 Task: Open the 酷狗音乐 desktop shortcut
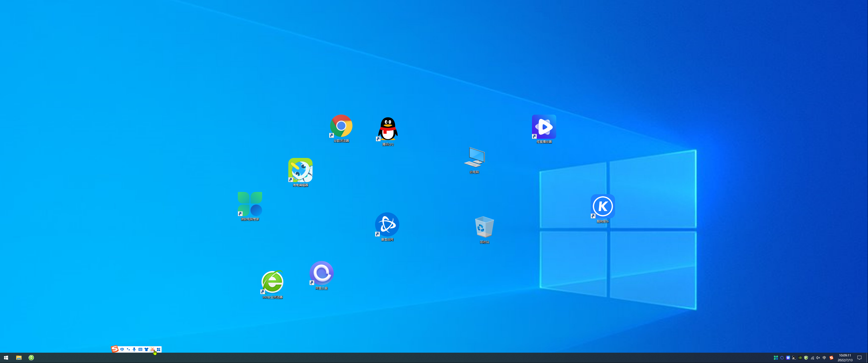602,208
